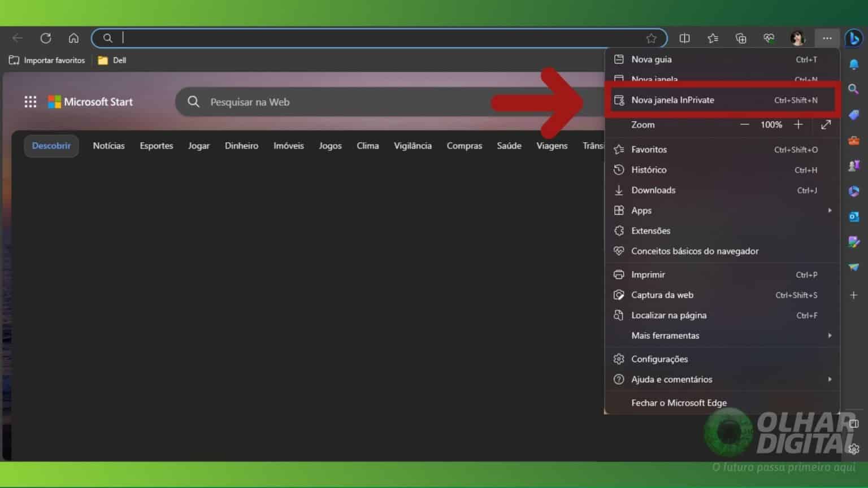Open Outlook from the sidebar
This screenshot has width=868, height=488.
click(x=854, y=216)
